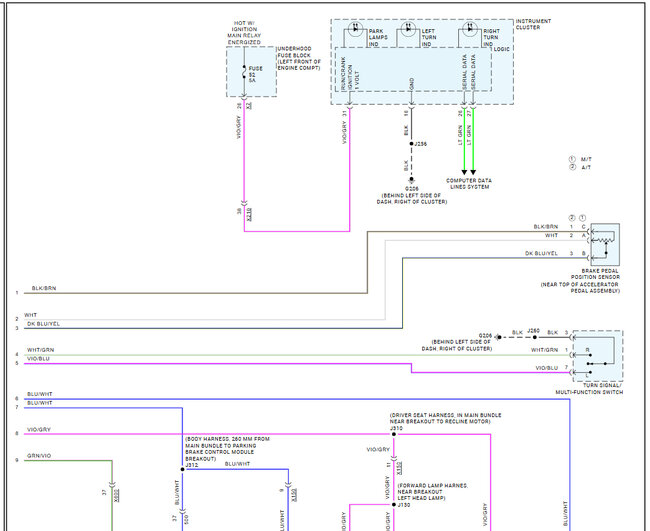
Task: Click the J312 splice point
Action: click(x=182, y=469)
